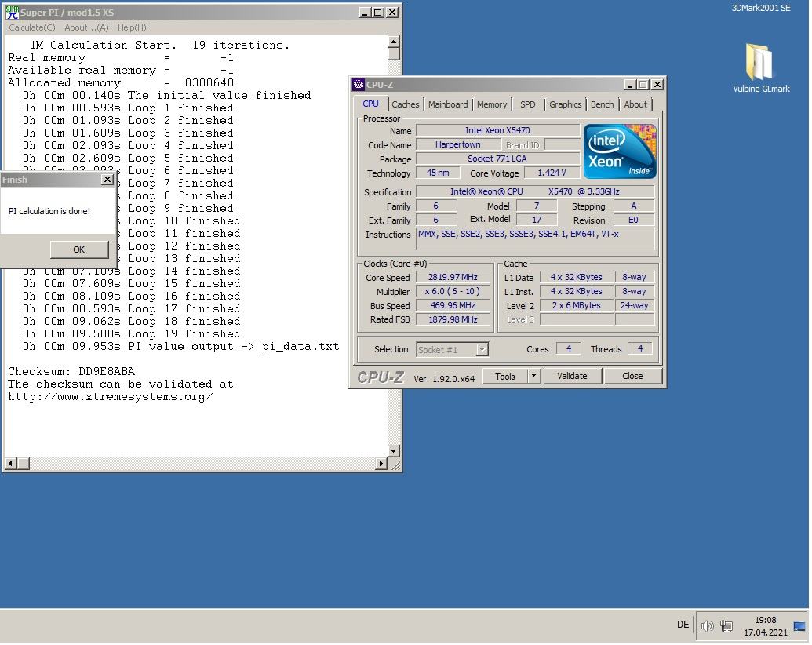
Task: Click the L1 Data value 4 x 32 KBytes
Action: coord(577,277)
